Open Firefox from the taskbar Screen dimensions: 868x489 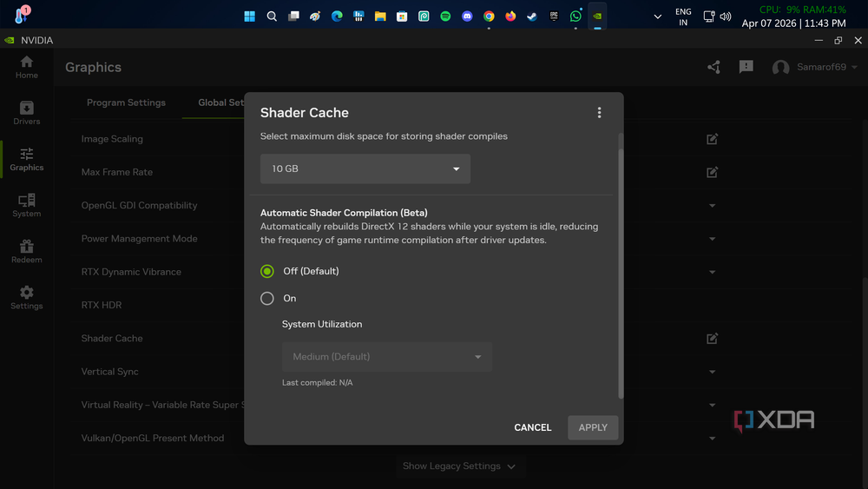[x=510, y=16]
